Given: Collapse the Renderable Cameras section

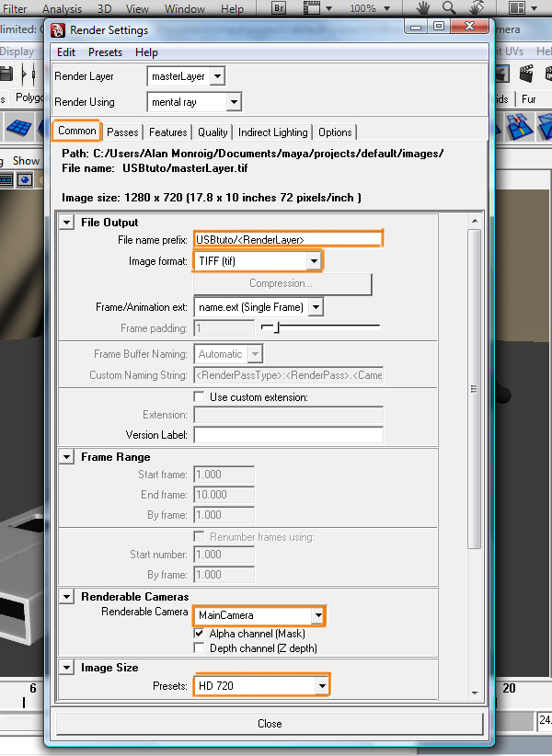Looking at the screenshot, I should tap(66, 597).
